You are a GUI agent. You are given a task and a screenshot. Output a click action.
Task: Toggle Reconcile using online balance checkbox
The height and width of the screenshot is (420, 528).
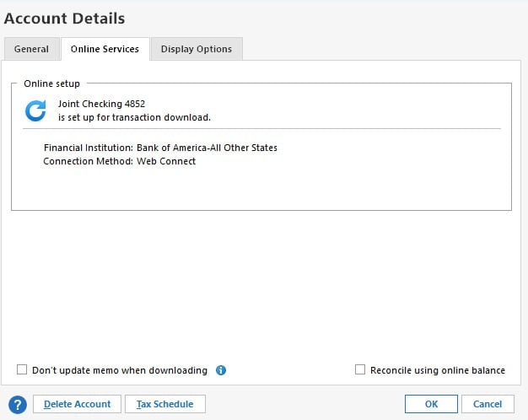click(x=360, y=370)
